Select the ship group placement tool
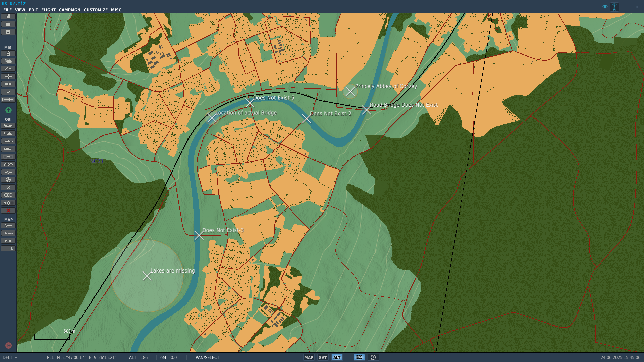The height and width of the screenshot is (362, 644). click(8, 141)
